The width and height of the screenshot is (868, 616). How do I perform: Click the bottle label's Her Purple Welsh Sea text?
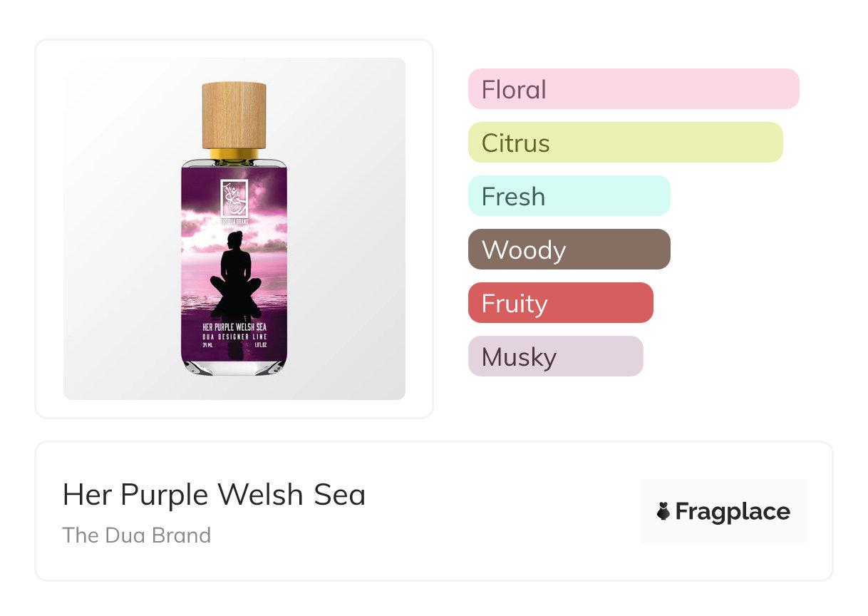coord(234,327)
